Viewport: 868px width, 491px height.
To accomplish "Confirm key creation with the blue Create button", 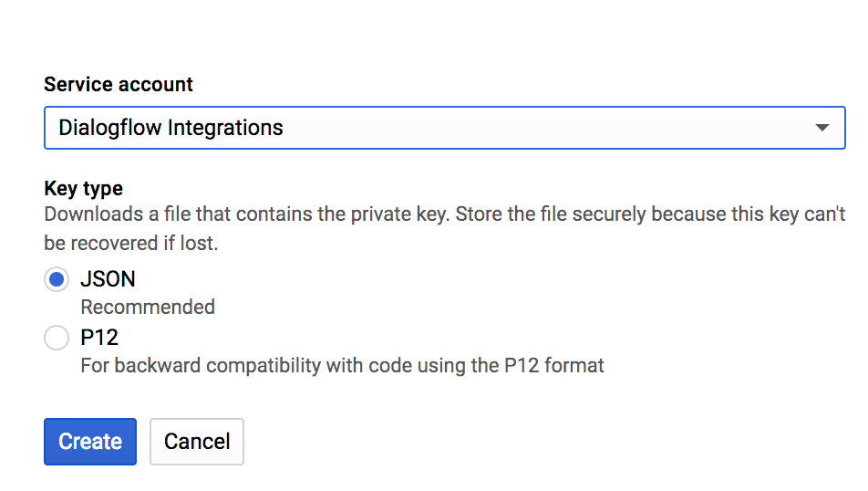I will [x=90, y=442].
